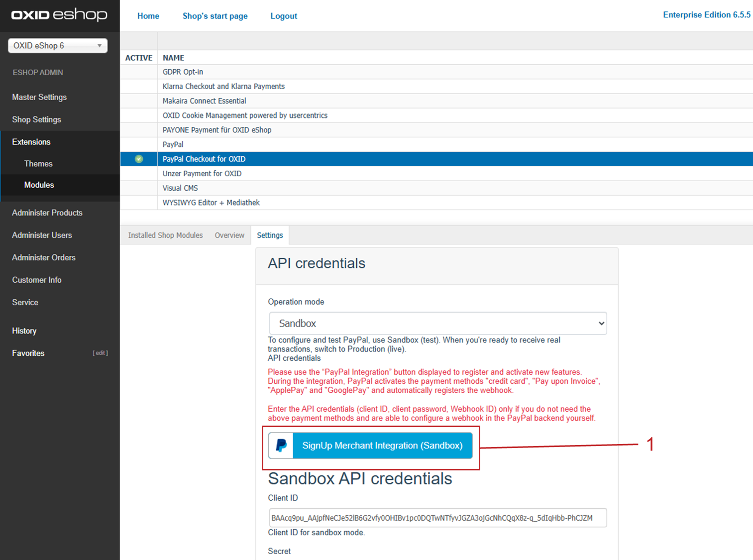Image resolution: width=753 pixels, height=560 pixels.
Task: Open Administer Orders in sidebar
Action: [44, 257]
